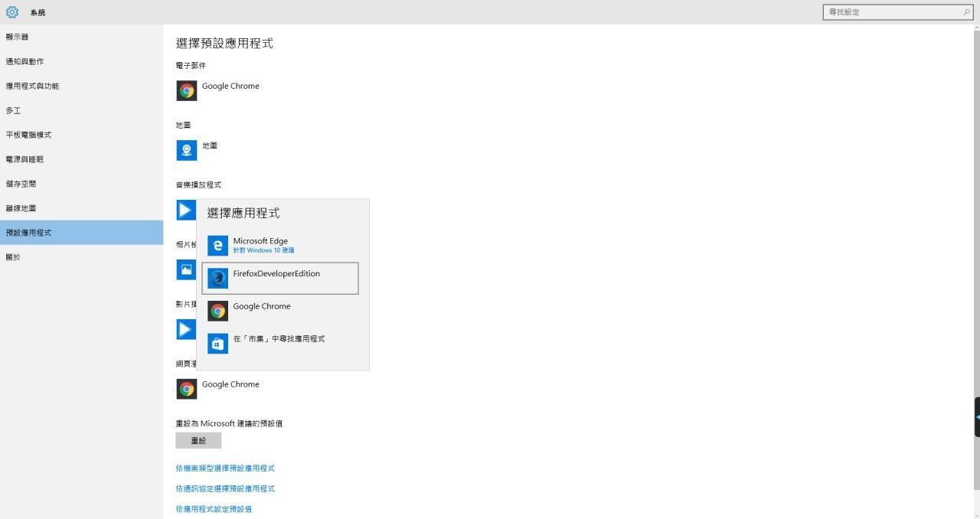Open 通知與動作 in the sidebar
The height and width of the screenshot is (519, 980).
[81, 61]
